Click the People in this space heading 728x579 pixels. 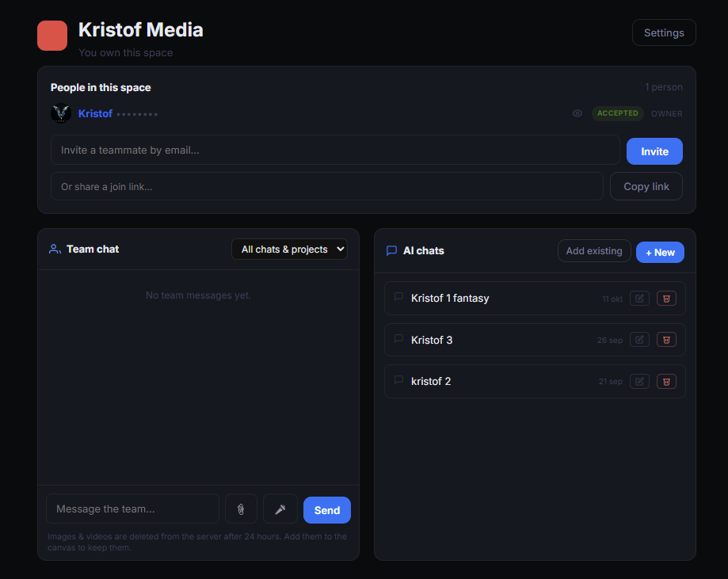(101, 87)
